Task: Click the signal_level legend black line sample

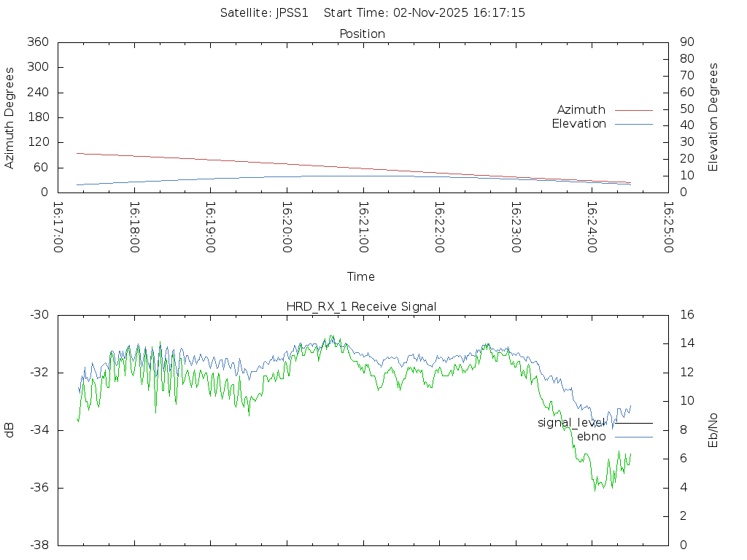Action: pyautogui.click(x=633, y=423)
